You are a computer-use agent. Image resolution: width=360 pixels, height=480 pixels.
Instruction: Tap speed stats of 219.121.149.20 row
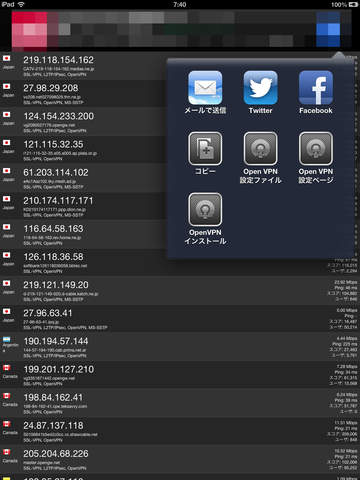point(343,291)
